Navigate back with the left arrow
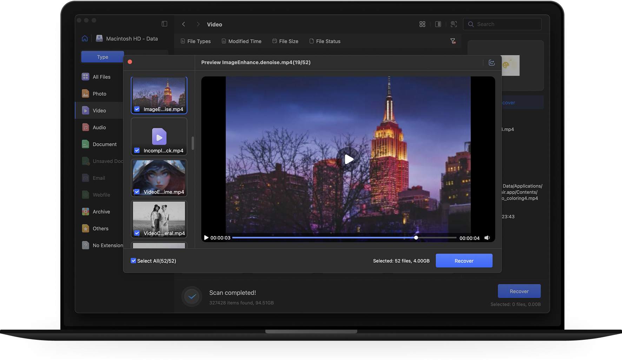Image resolution: width=622 pixels, height=364 pixels. [183, 24]
